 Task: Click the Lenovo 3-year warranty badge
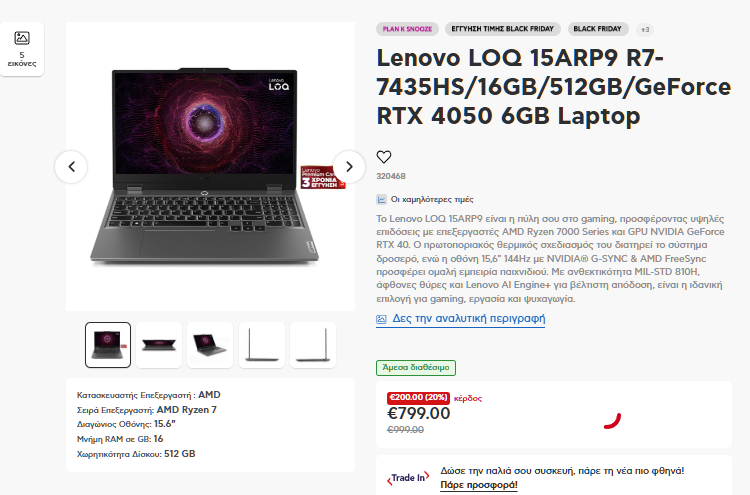[323, 177]
